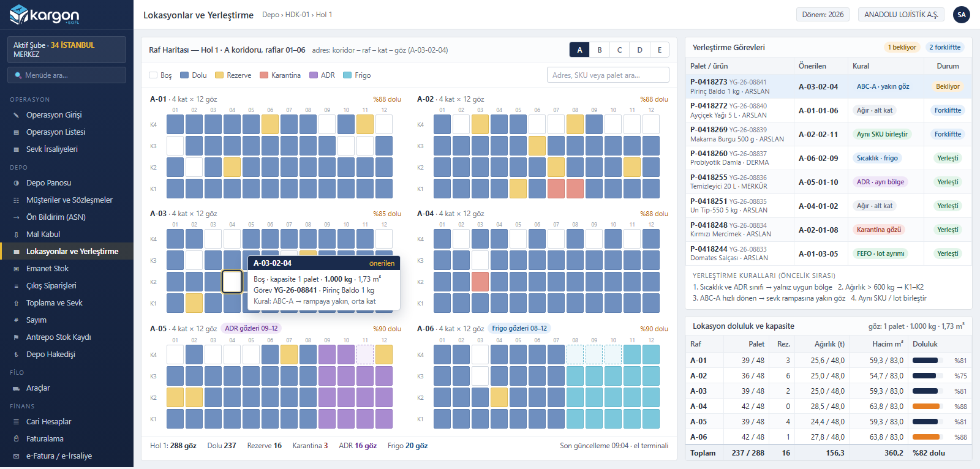Switch to corridor tab B
Viewport: 980px width, 469px height.
(600, 50)
